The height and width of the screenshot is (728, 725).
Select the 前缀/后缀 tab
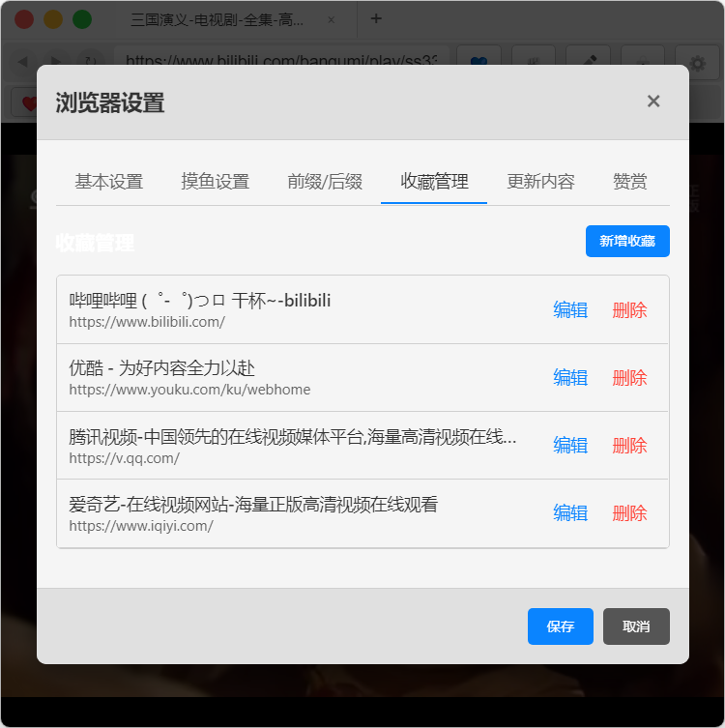325,182
